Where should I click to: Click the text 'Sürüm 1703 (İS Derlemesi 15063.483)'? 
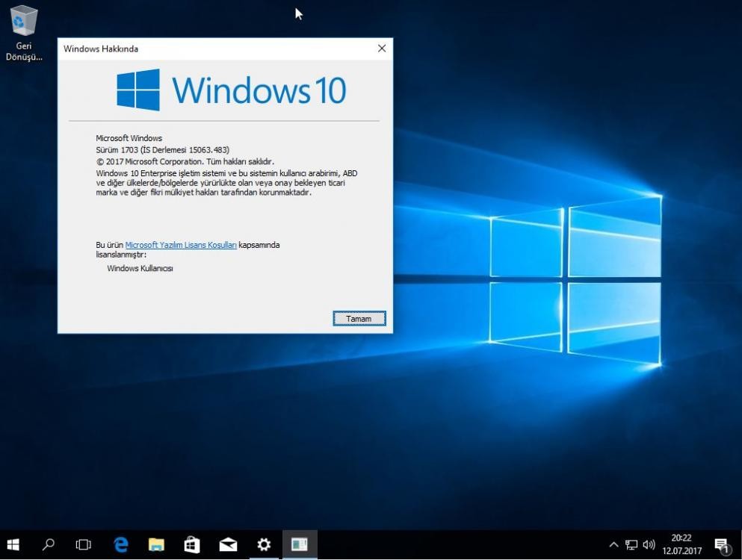coord(162,150)
